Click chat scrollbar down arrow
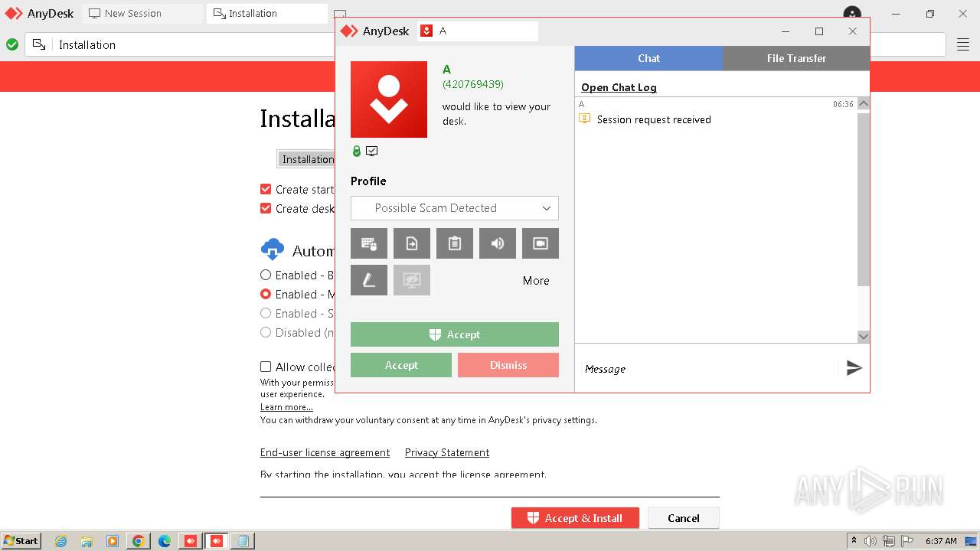 (x=864, y=337)
